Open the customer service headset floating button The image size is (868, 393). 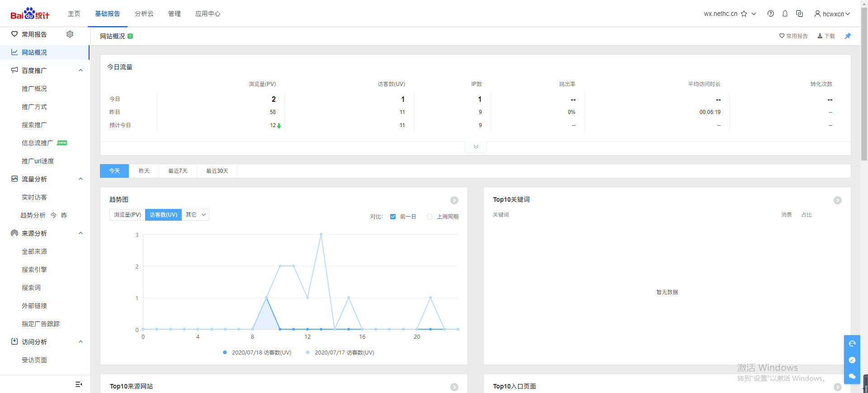click(852, 344)
